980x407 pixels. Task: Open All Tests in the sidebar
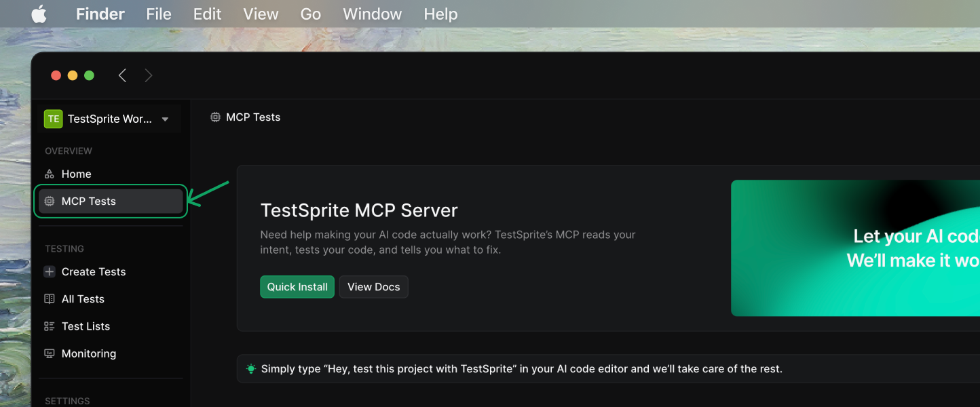(111, 299)
